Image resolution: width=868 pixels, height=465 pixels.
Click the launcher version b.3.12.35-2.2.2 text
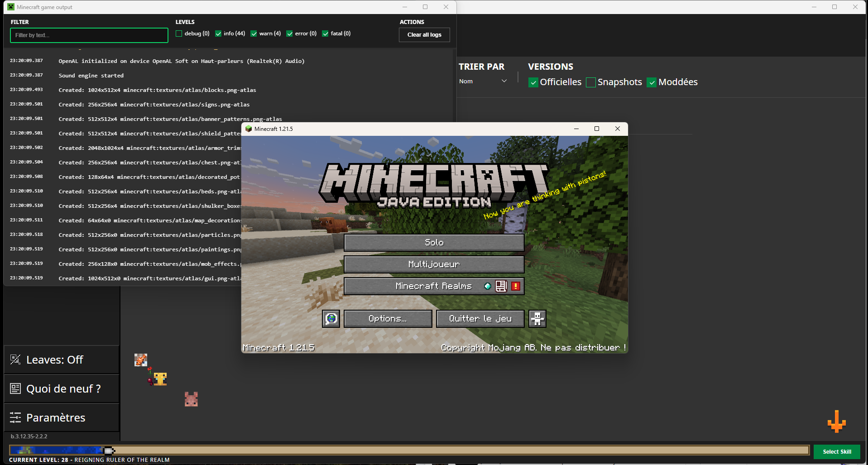tap(29, 436)
